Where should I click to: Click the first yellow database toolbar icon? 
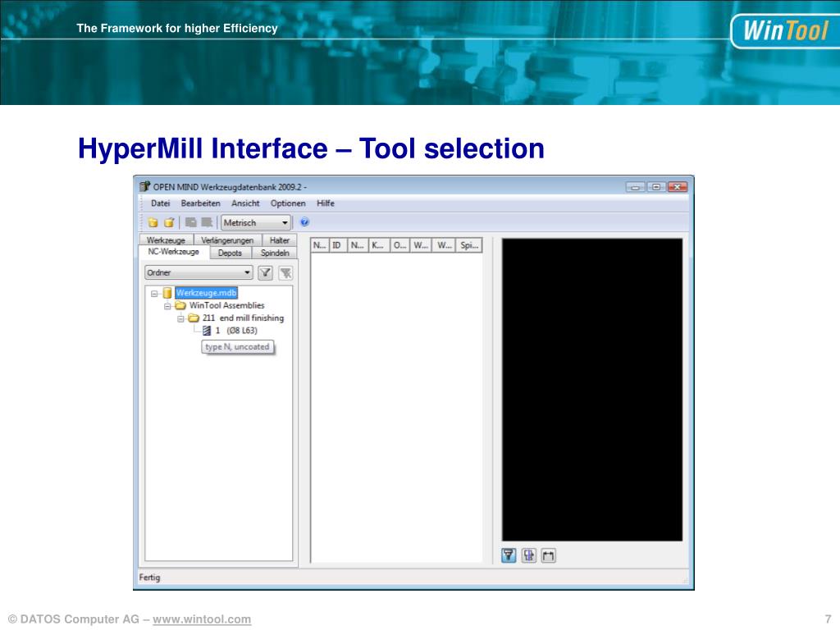coord(153,222)
